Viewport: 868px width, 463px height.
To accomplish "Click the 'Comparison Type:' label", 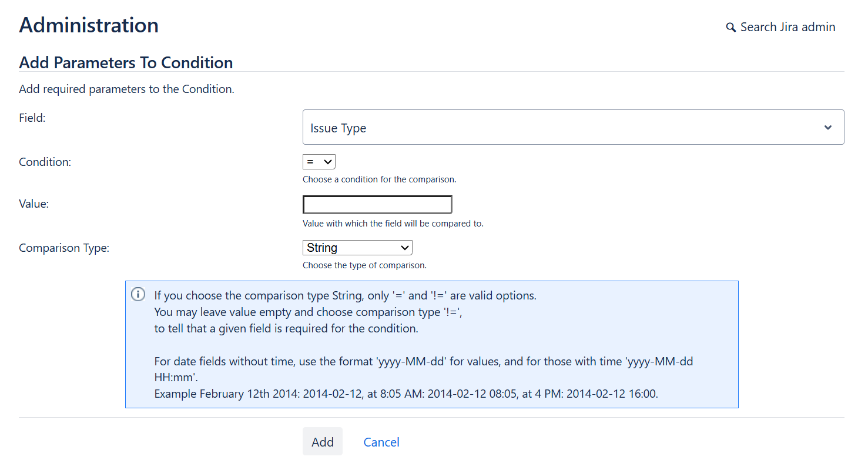I will pos(64,248).
